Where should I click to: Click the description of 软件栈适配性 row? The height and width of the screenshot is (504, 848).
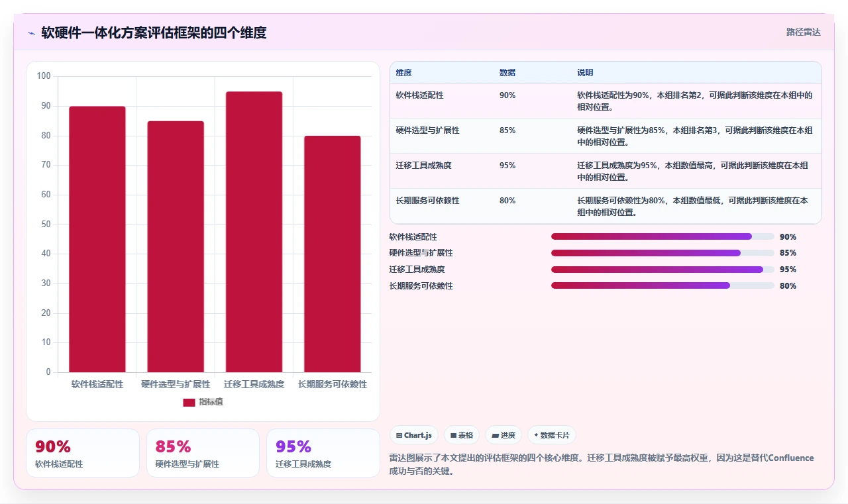click(695, 101)
